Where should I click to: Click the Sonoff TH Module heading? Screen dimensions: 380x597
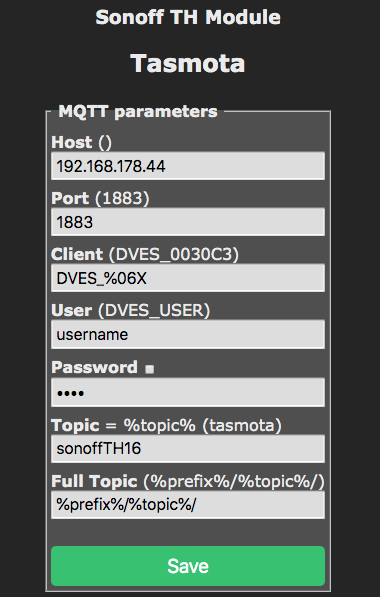point(188,17)
